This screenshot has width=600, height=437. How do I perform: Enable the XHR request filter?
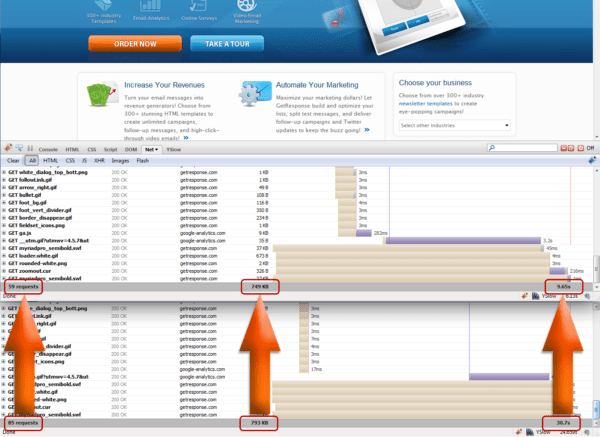click(100, 160)
